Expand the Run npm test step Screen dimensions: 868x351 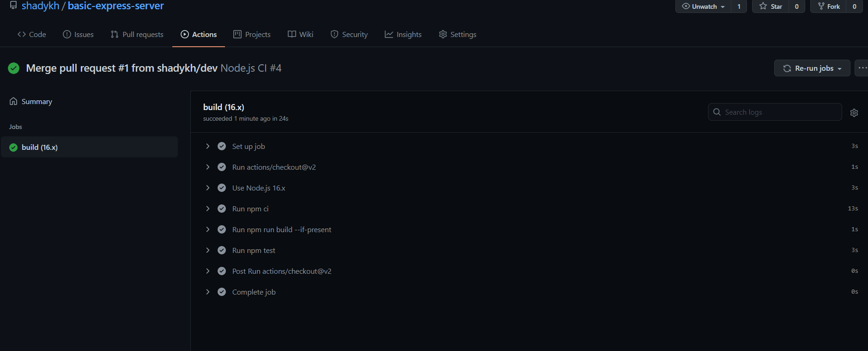coord(207,250)
